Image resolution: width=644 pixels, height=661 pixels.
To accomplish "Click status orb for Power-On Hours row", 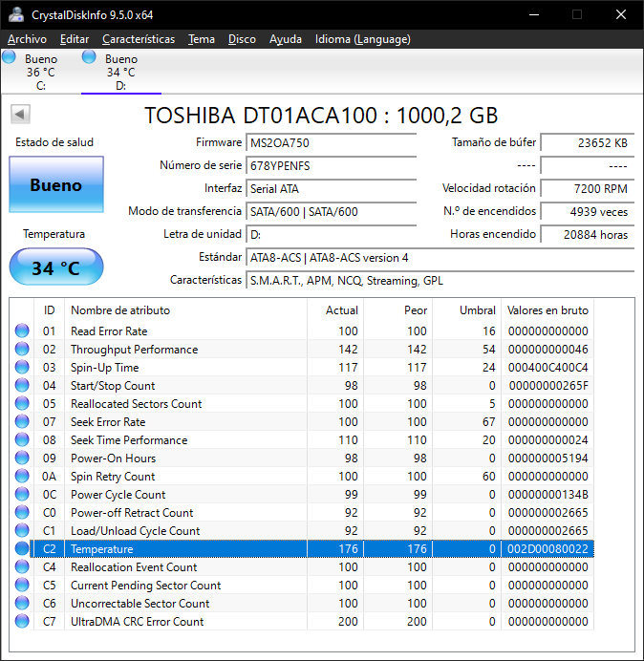I will [22, 458].
